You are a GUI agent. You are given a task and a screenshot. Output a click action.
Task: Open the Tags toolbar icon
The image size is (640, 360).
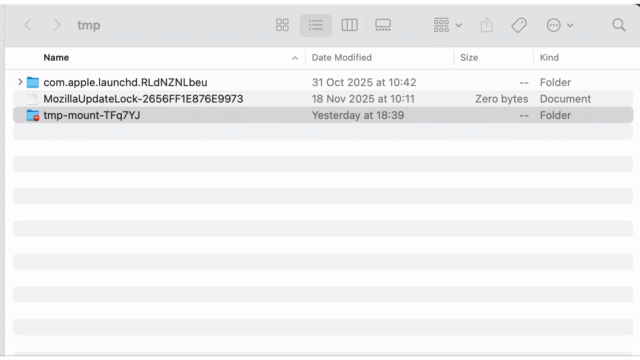[519, 25]
